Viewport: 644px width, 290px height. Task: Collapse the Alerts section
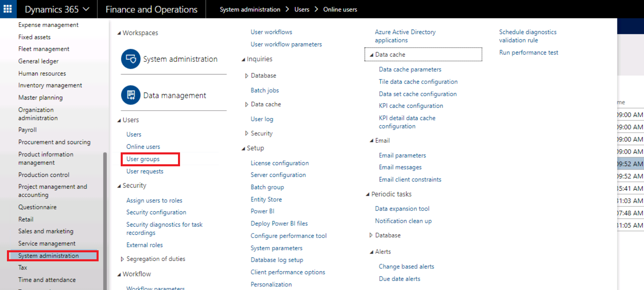click(x=372, y=251)
